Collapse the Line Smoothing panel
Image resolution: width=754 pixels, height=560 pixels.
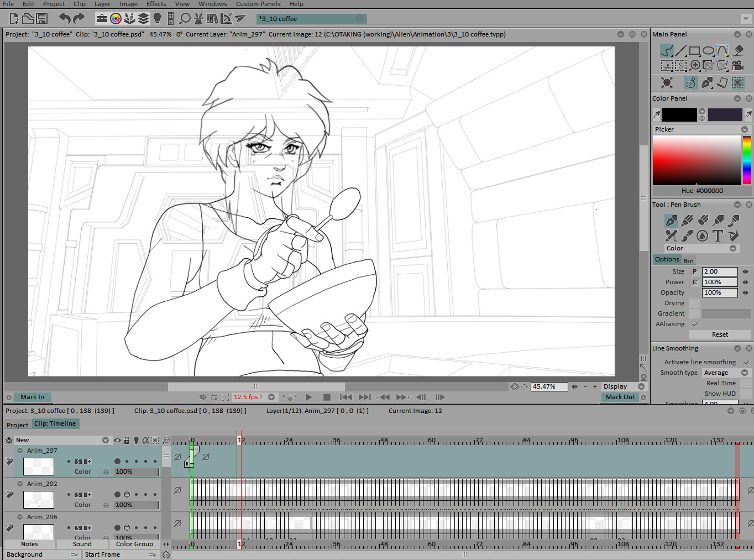pyautogui.click(x=737, y=348)
